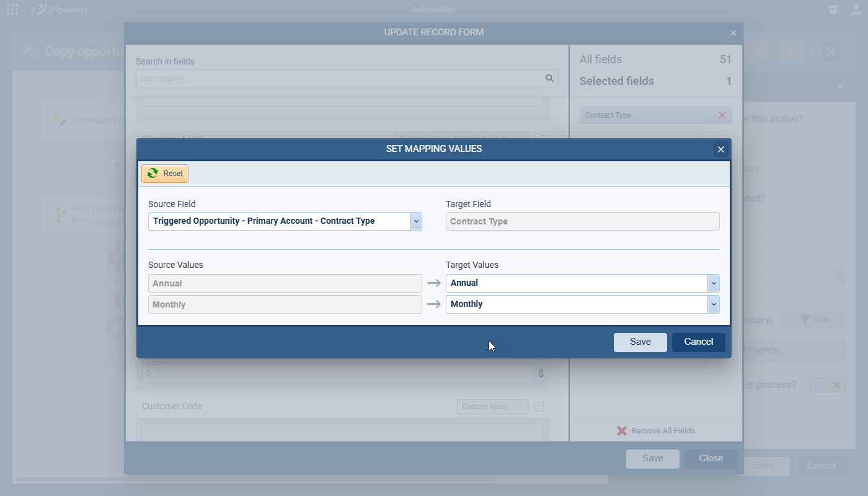
Task: Remove Contract Type using the red X icon
Action: (x=722, y=115)
